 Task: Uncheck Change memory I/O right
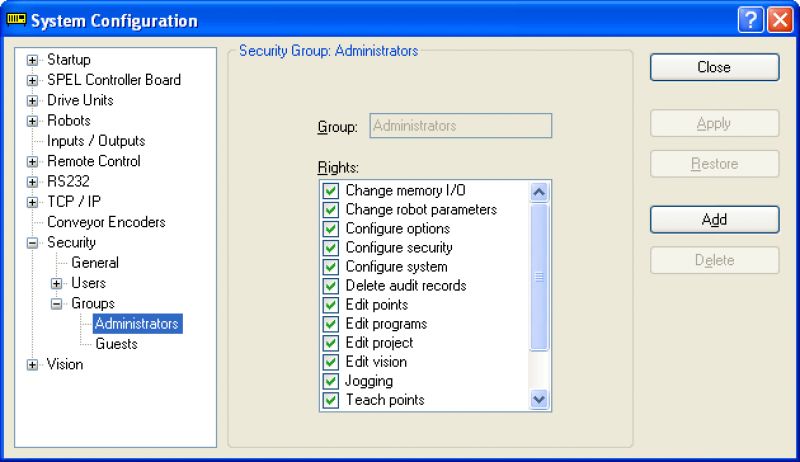coord(331,191)
